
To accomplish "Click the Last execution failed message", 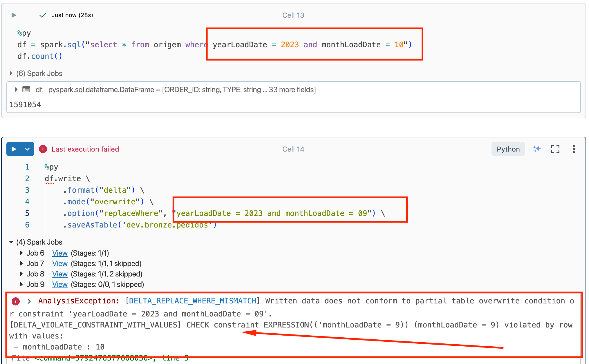I will coord(85,149).
